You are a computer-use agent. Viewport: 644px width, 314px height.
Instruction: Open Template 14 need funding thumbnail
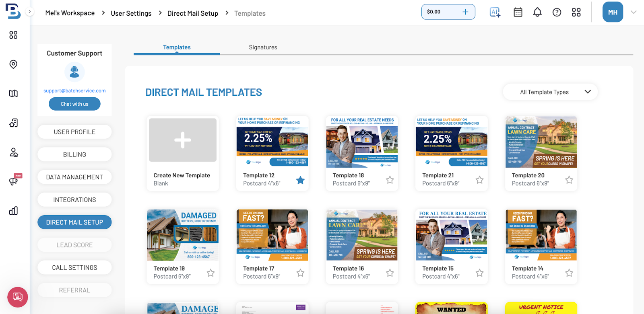point(541,235)
